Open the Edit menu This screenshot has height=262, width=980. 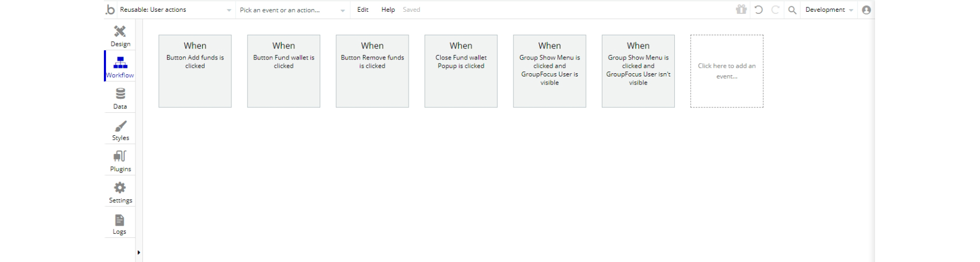363,10
